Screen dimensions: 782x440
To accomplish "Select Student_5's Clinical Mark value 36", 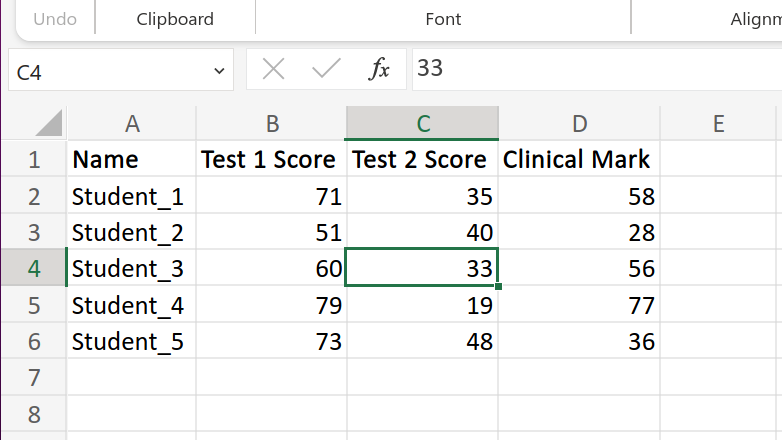I will pyautogui.click(x=578, y=342).
